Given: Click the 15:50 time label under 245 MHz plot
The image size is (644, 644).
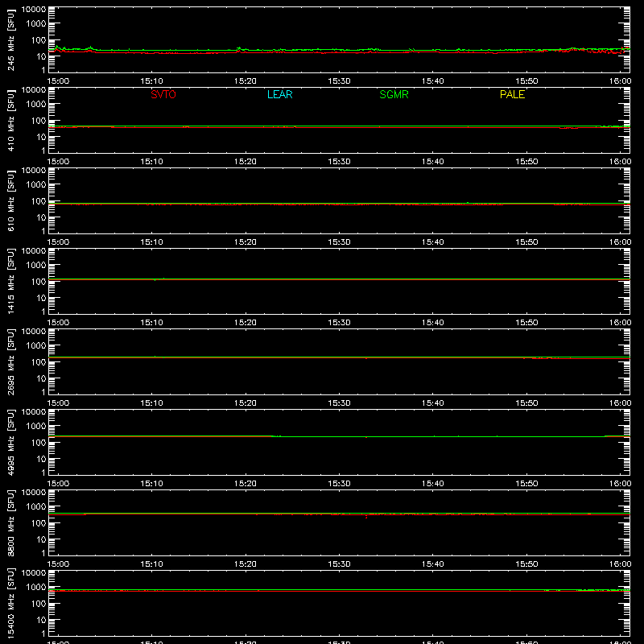Looking at the screenshot, I should (x=526, y=81).
